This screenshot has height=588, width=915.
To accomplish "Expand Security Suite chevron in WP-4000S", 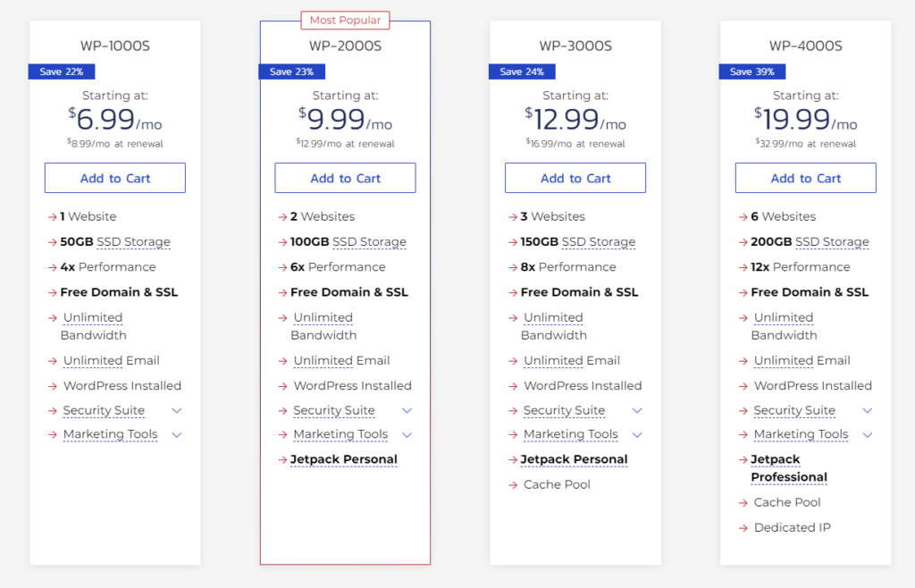I will pyautogui.click(x=867, y=411).
